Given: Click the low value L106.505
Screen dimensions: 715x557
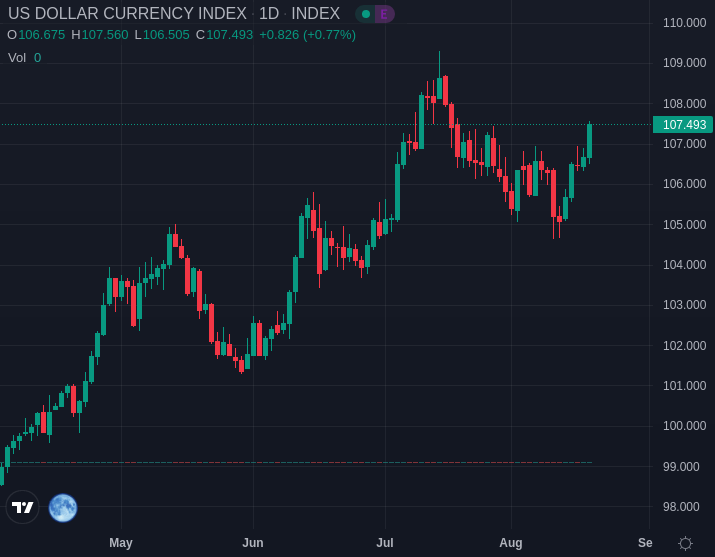Looking at the screenshot, I should pyautogui.click(x=162, y=35).
